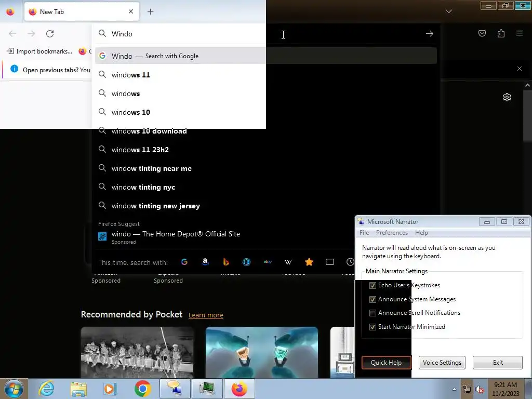
Task: Open Google Chrome from the taskbar
Action: coord(142,389)
